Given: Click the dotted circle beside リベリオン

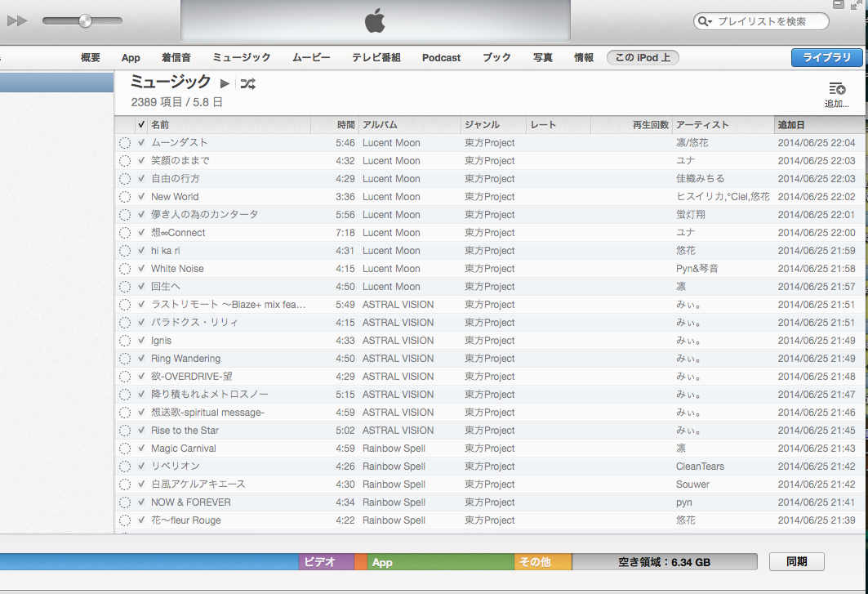Looking at the screenshot, I should (x=125, y=467).
